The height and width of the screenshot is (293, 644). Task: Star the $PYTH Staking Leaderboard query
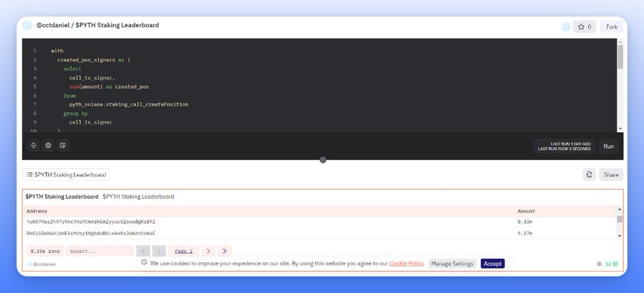tap(585, 26)
